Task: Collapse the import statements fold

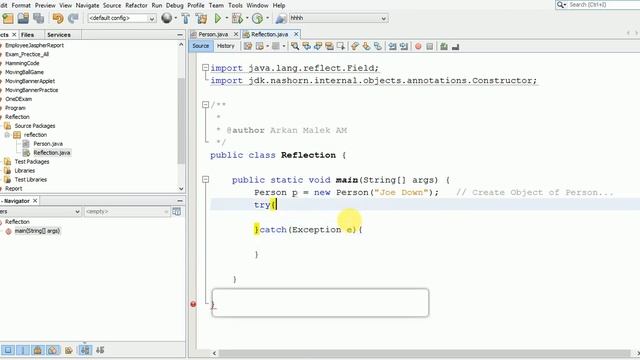Action: [206, 68]
